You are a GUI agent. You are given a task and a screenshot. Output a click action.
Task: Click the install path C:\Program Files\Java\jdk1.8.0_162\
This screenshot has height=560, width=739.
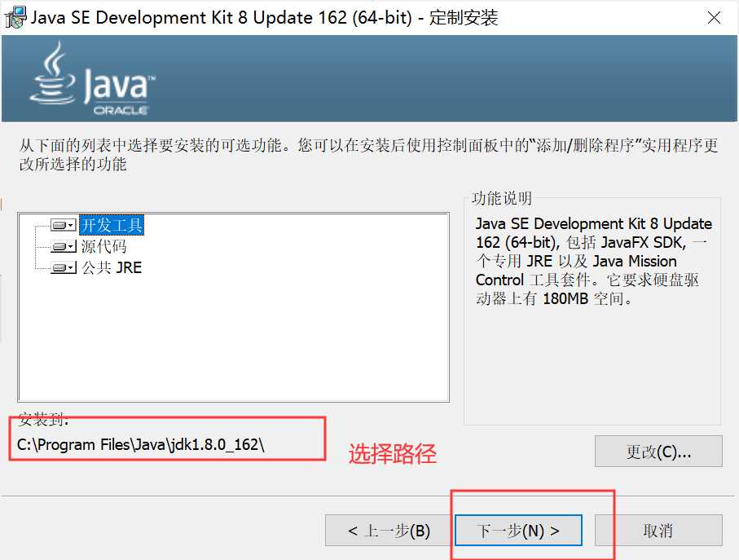(141, 444)
